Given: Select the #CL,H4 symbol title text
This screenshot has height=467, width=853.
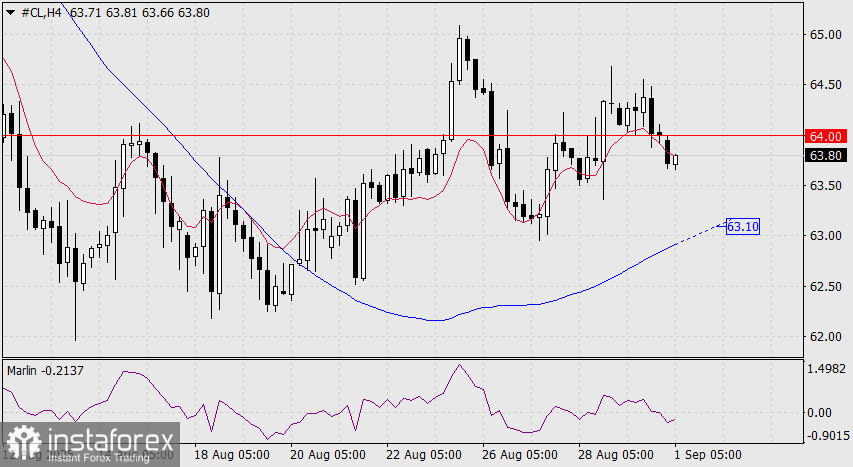Looking at the screenshot, I should point(41,13).
